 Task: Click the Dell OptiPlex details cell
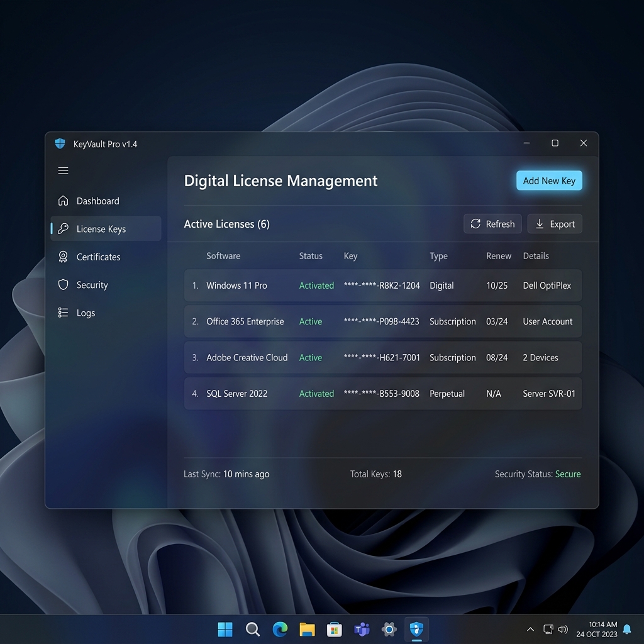[547, 286]
